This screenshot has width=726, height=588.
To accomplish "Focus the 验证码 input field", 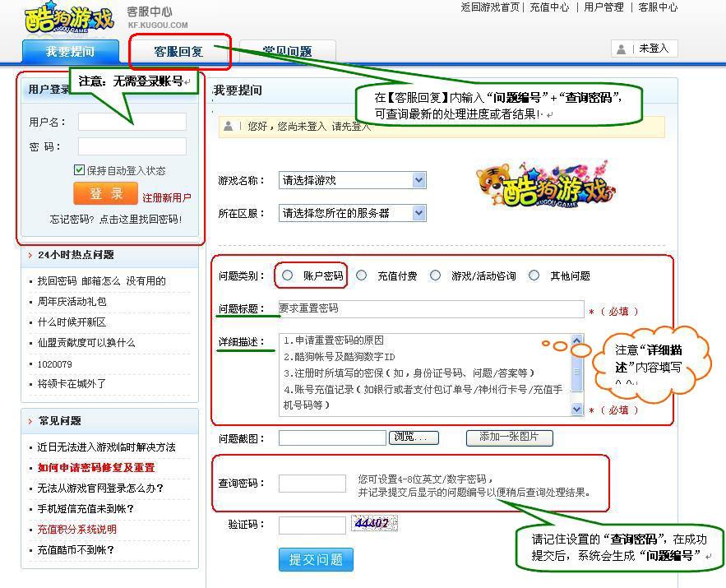I will [x=312, y=525].
